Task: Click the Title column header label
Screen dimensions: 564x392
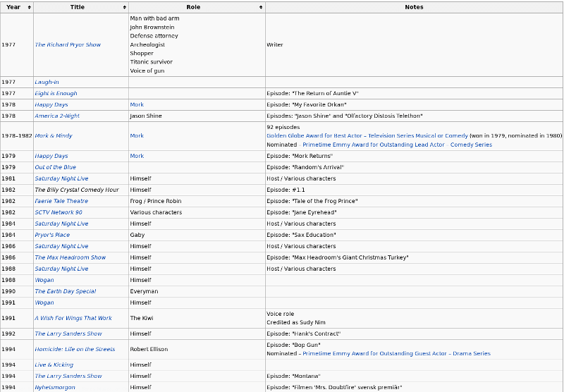Action: click(78, 7)
